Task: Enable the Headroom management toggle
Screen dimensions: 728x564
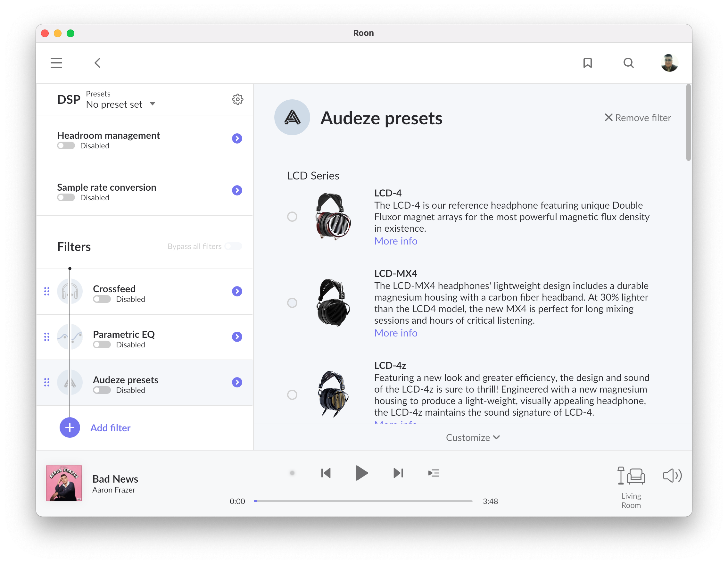Action: click(66, 146)
